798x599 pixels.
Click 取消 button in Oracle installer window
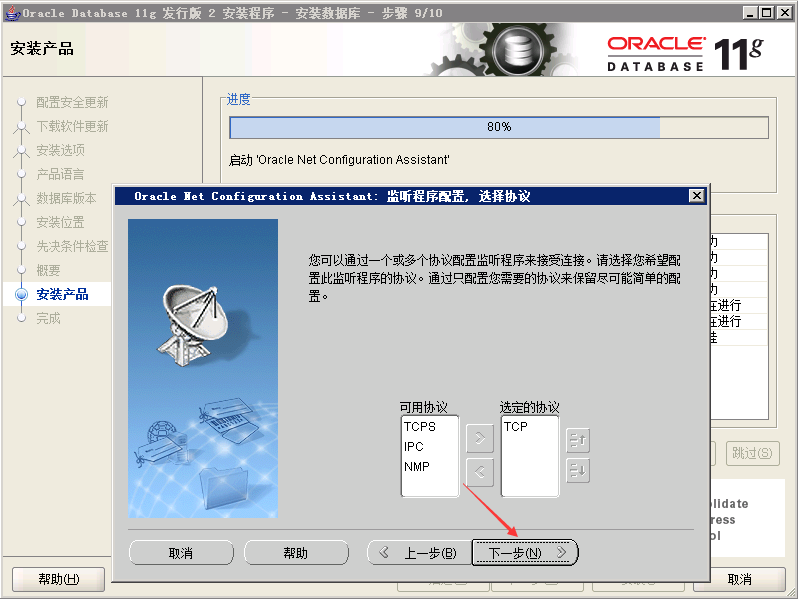739,579
